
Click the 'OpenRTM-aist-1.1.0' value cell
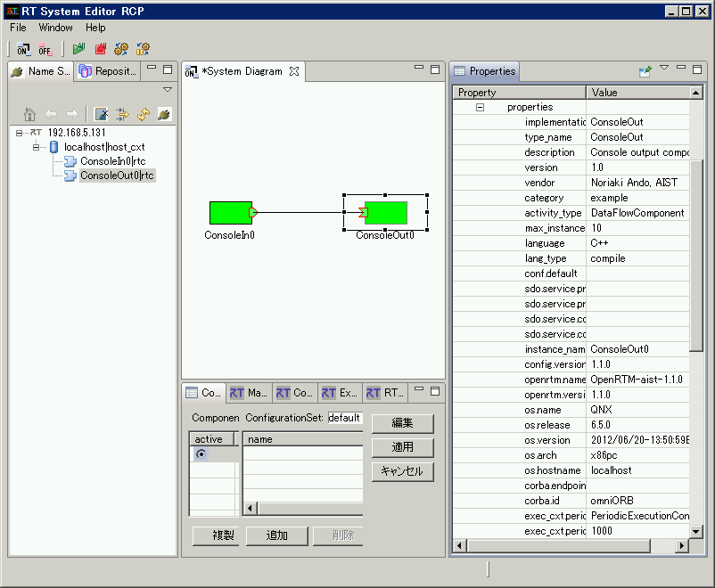637,380
